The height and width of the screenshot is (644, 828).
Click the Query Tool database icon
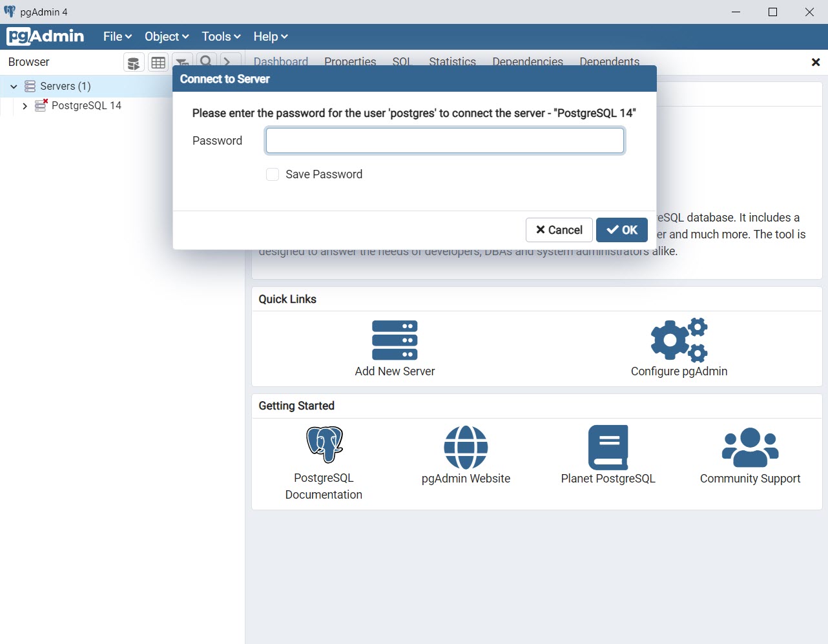pos(134,63)
